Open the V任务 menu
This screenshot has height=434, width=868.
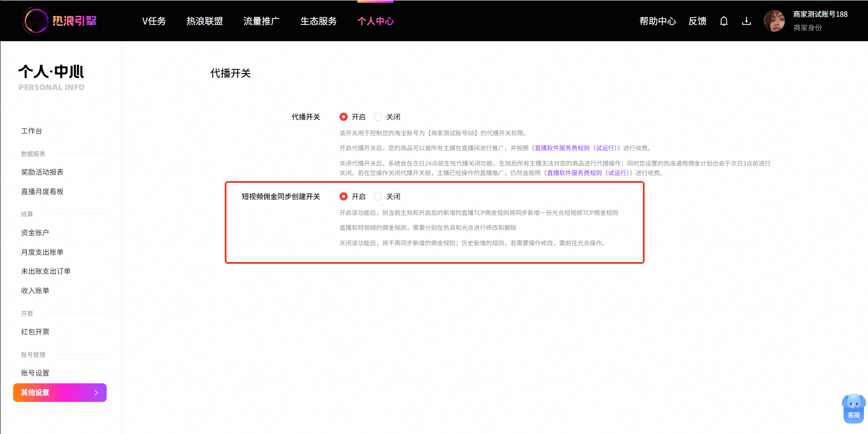pyautogui.click(x=154, y=21)
